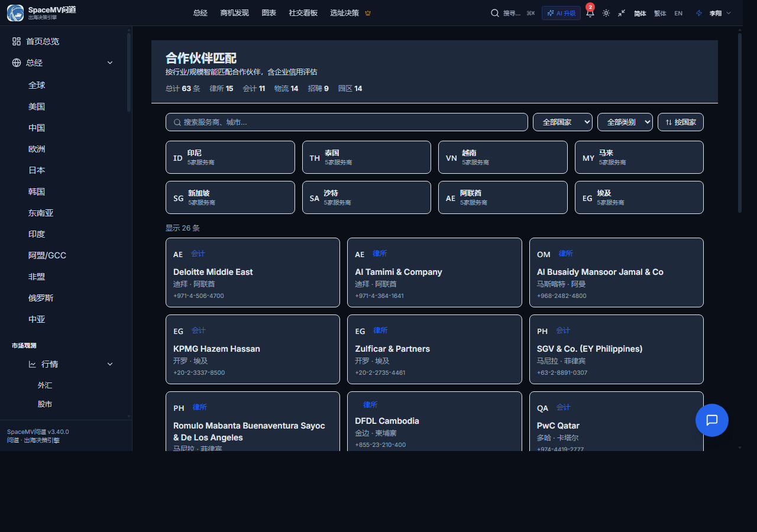The width and height of the screenshot is (757, 532).
Task: Click the provider search input field
Action: [347, 122]
